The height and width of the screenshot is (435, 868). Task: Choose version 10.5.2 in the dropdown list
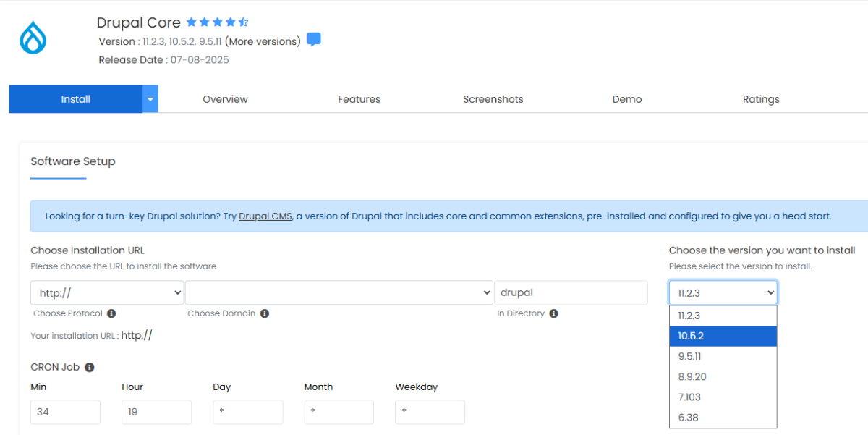(723, 336)
